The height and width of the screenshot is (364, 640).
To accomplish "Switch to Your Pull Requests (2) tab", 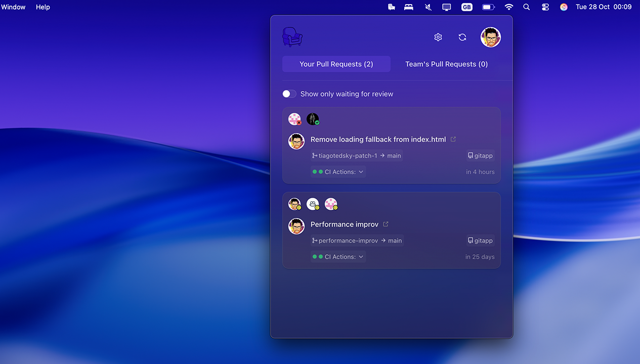I will pyautogui.click(x=336, y=64).
